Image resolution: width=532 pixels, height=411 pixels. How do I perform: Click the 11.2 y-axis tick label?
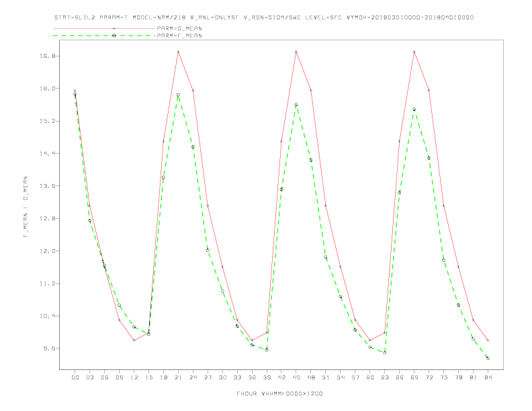tap(47, 284)
